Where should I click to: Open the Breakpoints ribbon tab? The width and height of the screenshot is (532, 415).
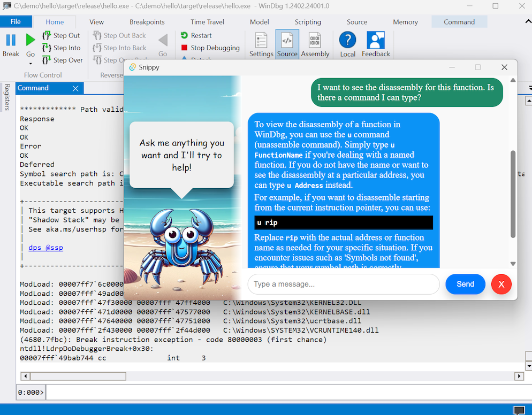(x=147, y=22)
